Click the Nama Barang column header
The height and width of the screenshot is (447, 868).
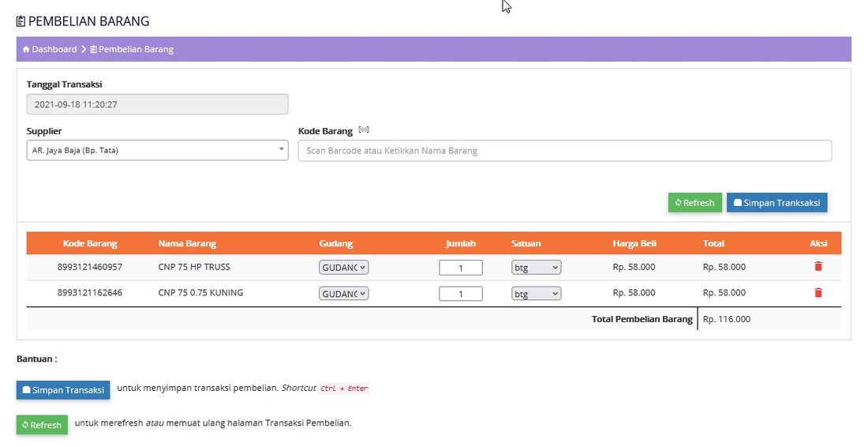187,243
